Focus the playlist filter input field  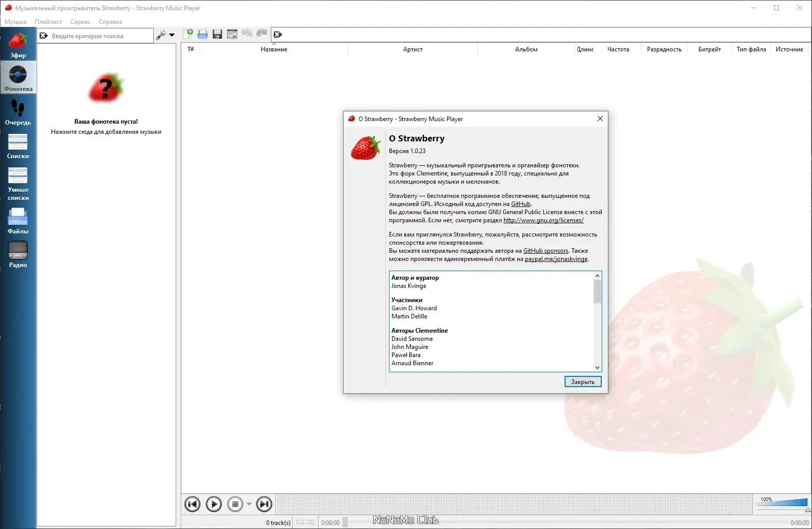[547, 35]
